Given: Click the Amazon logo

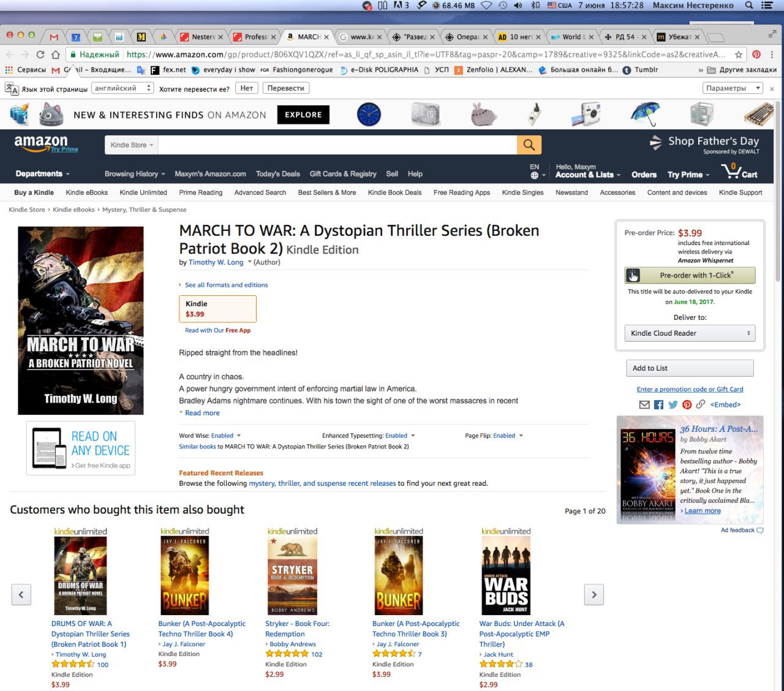Looking at the screenshot, I should (x=42, y=143).
